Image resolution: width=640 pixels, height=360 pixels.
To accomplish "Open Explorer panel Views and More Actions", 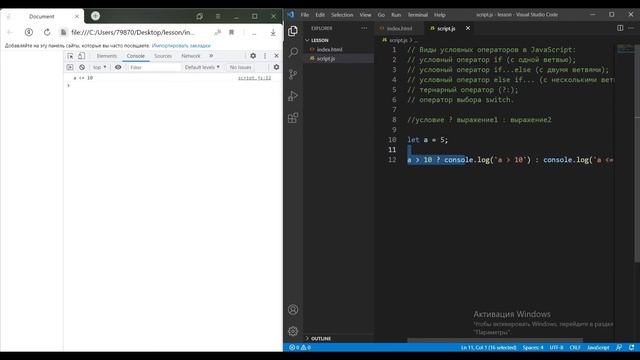I will [x=364, y=28].
